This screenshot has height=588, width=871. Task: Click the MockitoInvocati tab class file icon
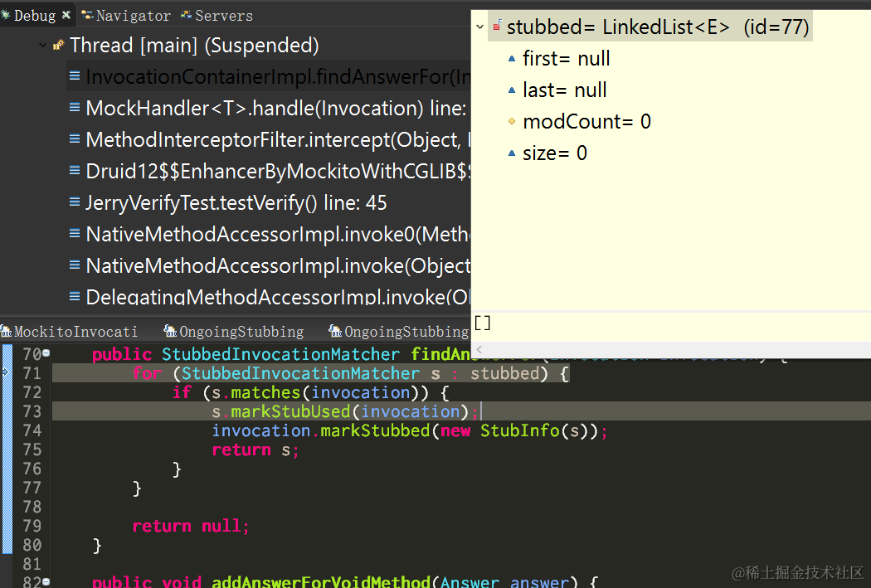[x=6, y=332]
